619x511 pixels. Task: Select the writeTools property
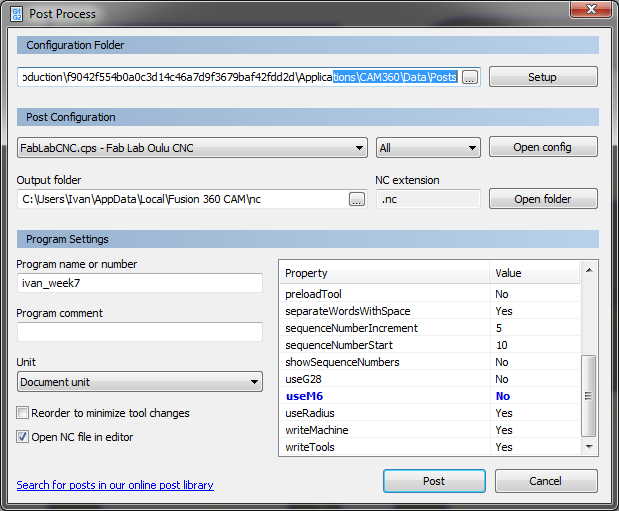(310, 447)
